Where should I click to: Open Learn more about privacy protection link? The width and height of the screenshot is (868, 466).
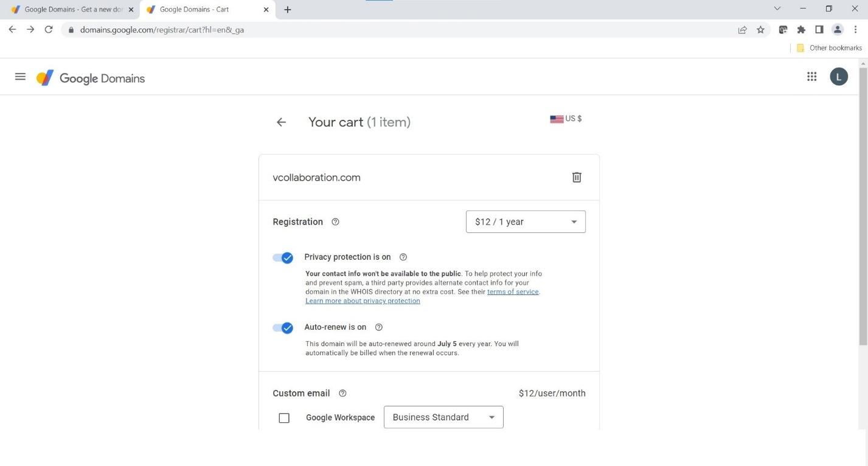click(363, 301)
